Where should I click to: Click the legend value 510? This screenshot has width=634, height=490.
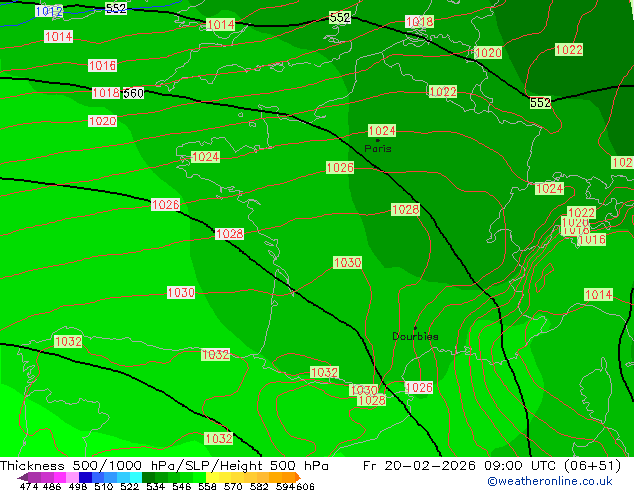[104, 486]
